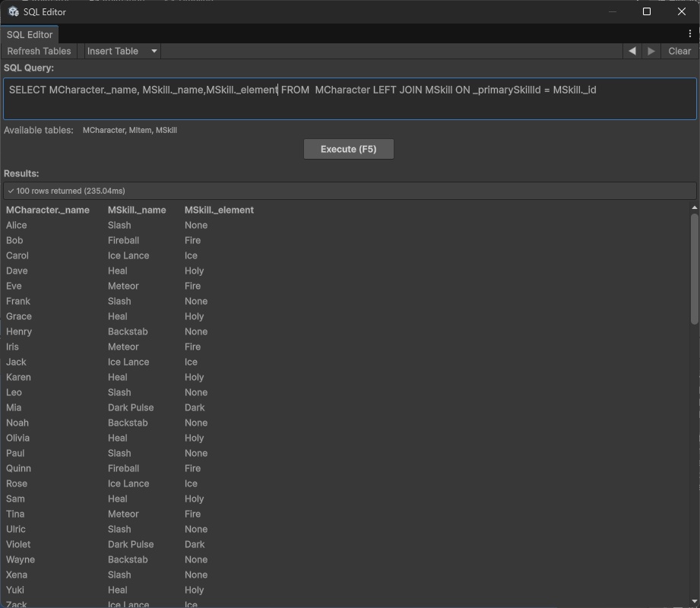The width and height of the screenshot is (700, 608).
Task: Select the Mia name cell
Action: tap(14, 407)
